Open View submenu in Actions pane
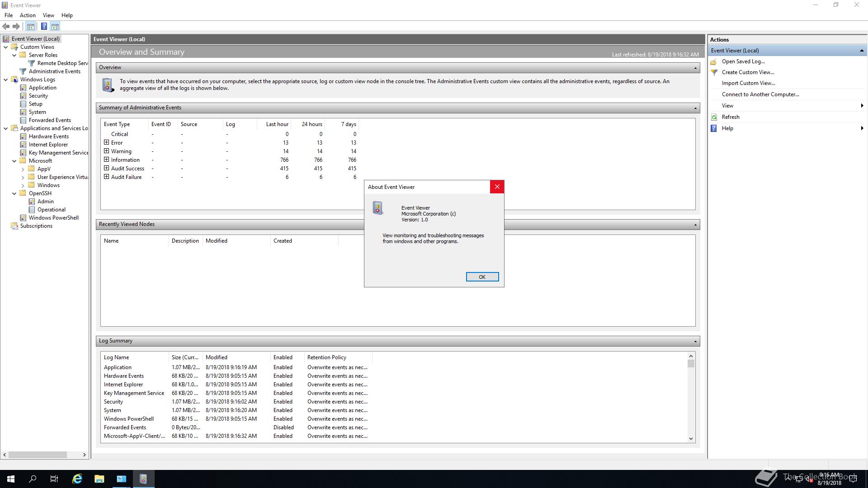The image size is (868, 488). pyautogui.click(x=787, y=106)
